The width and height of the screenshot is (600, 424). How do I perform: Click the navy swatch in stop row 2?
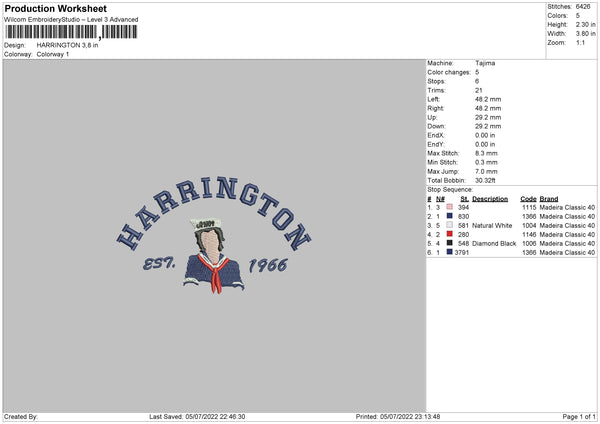tap(449, 216)
